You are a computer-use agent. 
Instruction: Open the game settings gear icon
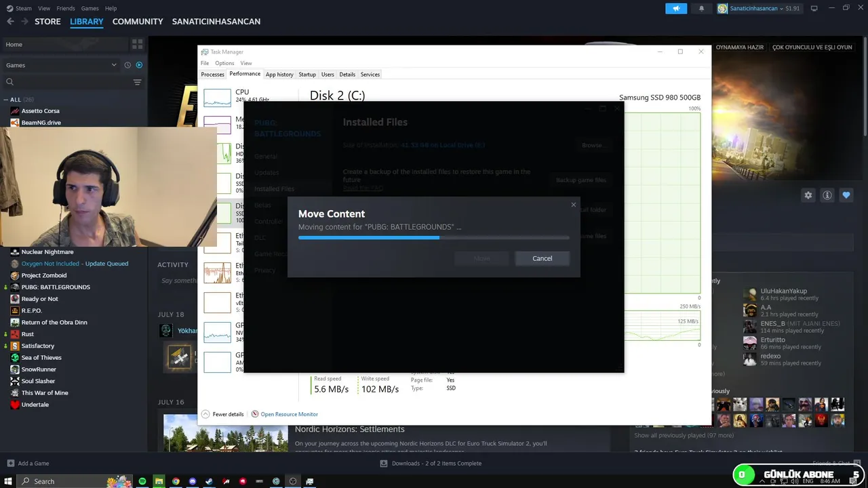pyautogui.click(x=808, y=195)
